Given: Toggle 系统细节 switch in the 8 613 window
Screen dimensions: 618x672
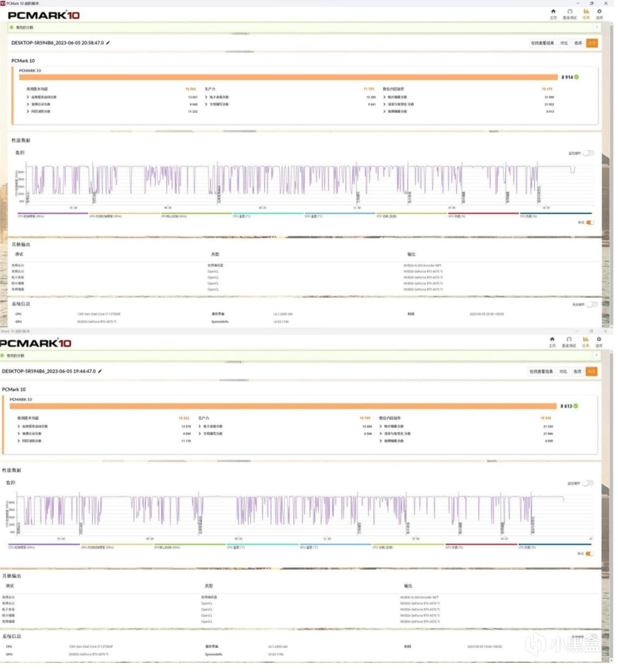Looking at the screenshot, I should [592, 637].
